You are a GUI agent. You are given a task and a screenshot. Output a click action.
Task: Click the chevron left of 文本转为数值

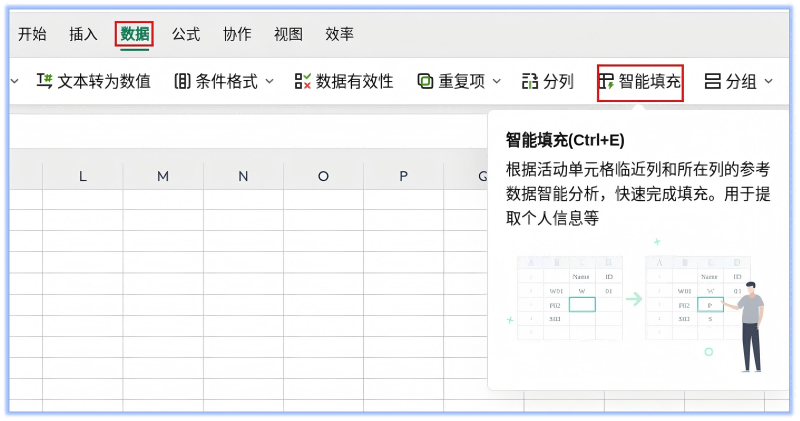(14, 82)
